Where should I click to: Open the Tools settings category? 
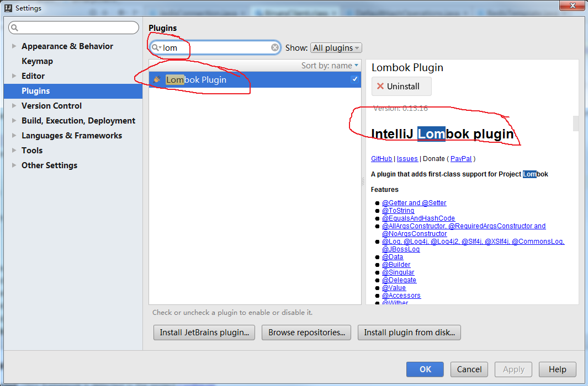point(32,150)
